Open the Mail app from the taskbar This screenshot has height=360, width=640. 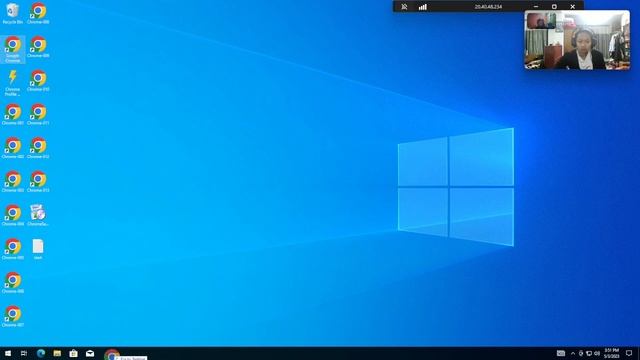(x=90, y=353)
